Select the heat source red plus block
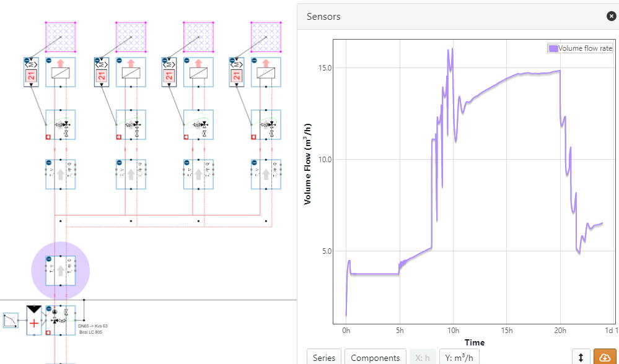Image resolution: width=619 pixels, height=364 pixels. (33, 320)
